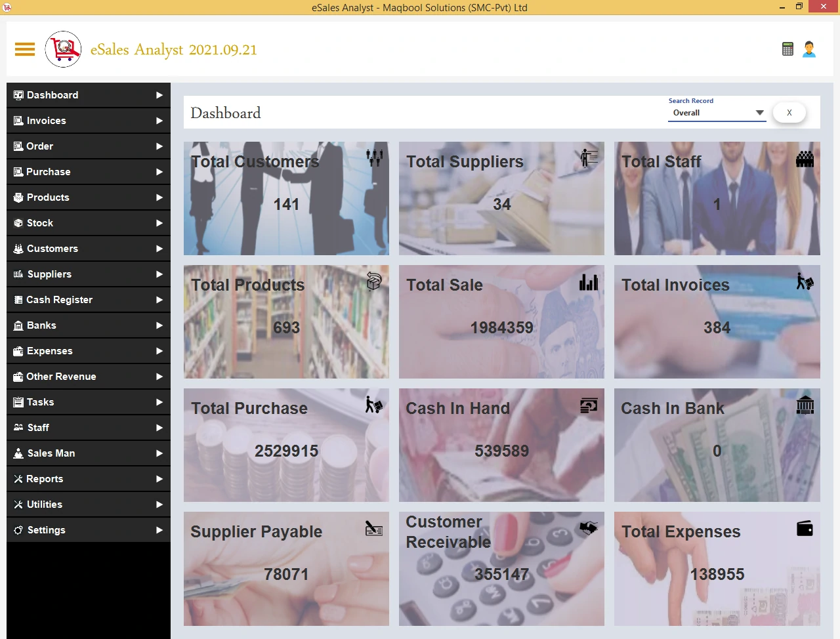The image size is (840, 639).
Task: Click the Total Sale bar chart icon
Action: click(x=589, y=281)
